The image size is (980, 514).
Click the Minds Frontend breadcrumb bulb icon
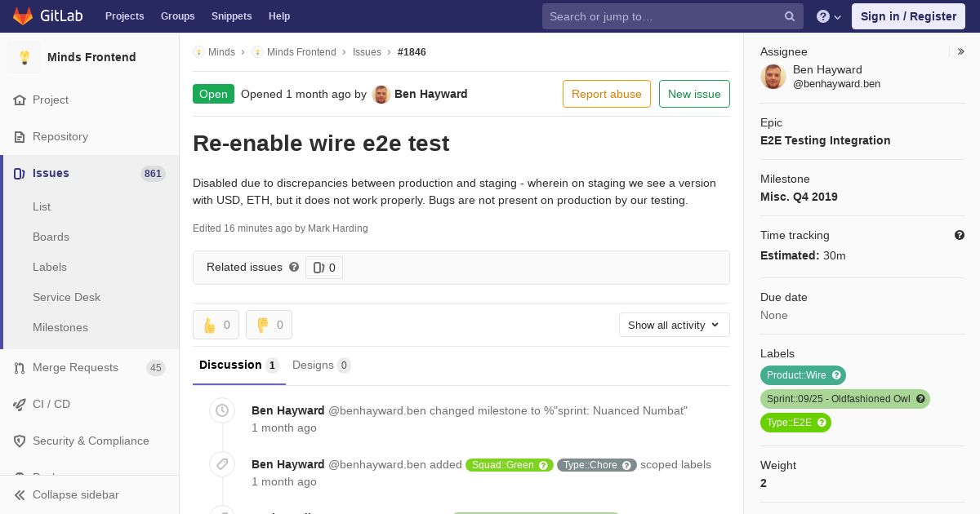click(257, 51)
